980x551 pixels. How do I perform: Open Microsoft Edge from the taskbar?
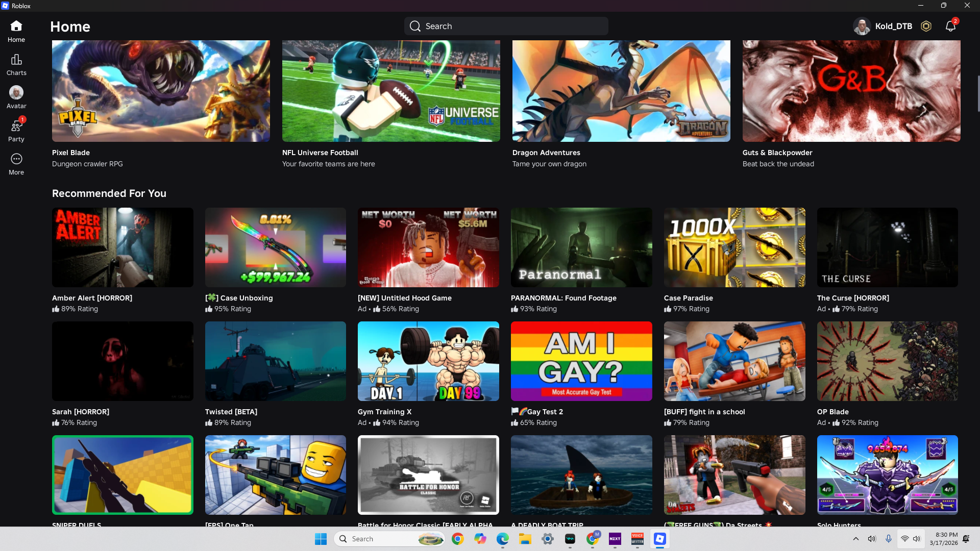tap(503, 539)
